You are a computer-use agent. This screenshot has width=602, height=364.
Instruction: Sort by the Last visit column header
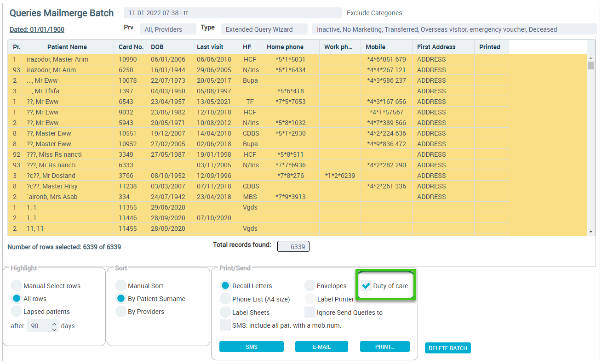215,47
